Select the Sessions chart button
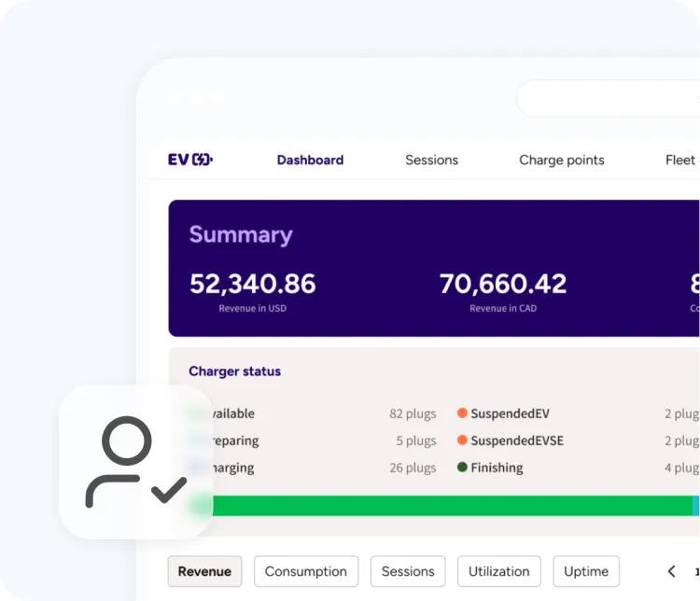This screenshot has width=700, height=601. coord(408,571)
